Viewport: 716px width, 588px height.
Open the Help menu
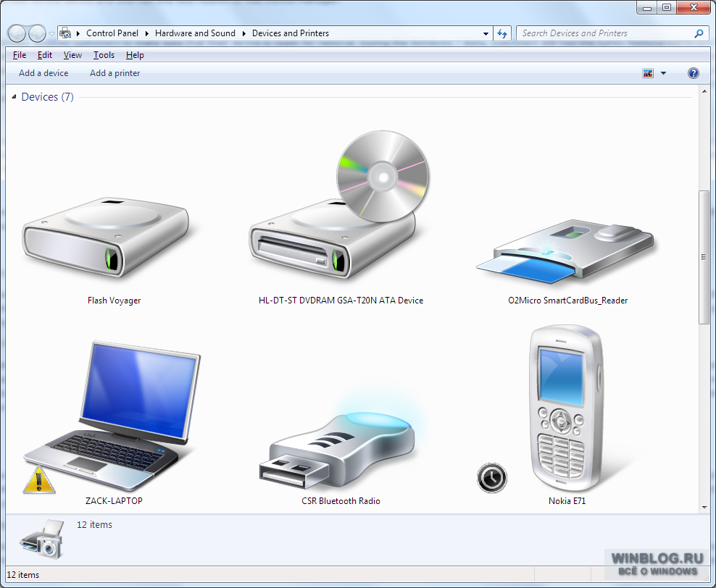point(135,55)
